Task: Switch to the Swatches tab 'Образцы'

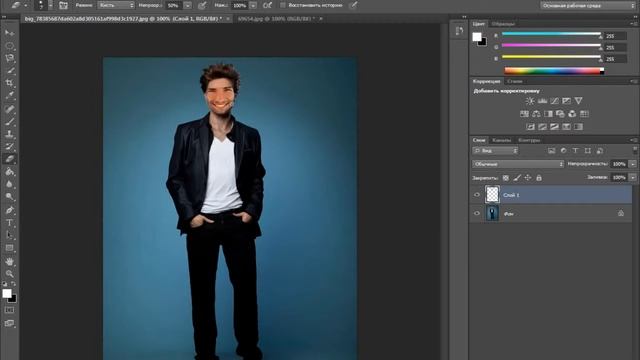Action: (503, 24)
